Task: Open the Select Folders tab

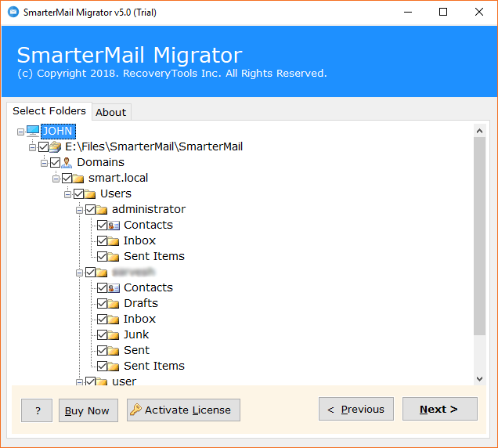Action: pyautogui.click(x=49, y=111)
